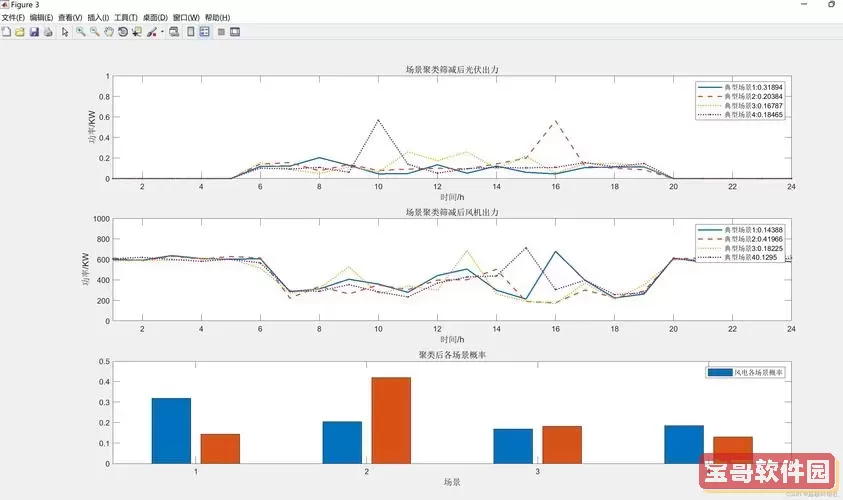Expand the brush tool color dropdown arrow
The height and width of the screenshot is (500, 843).
pos(161,32)
